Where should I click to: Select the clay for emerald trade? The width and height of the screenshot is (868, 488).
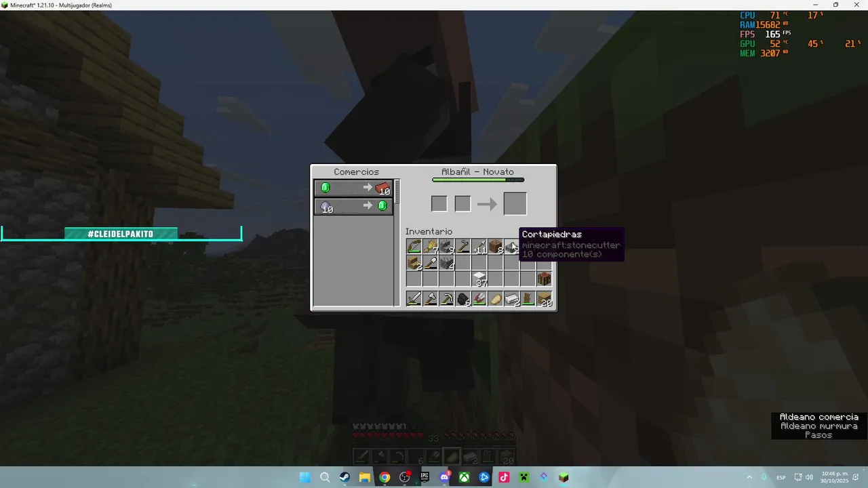tap(353, 206)
